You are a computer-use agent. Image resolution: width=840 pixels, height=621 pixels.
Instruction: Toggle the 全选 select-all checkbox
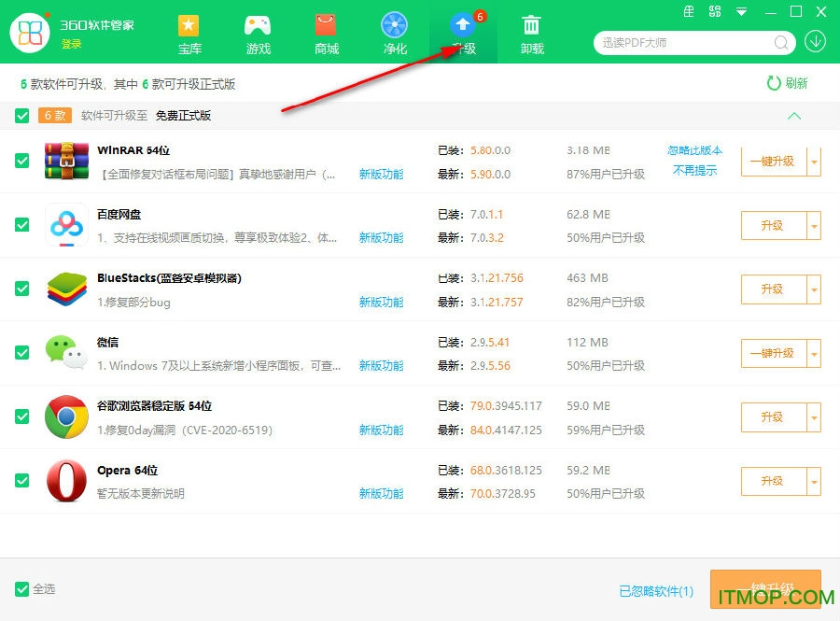click(21, 590)
